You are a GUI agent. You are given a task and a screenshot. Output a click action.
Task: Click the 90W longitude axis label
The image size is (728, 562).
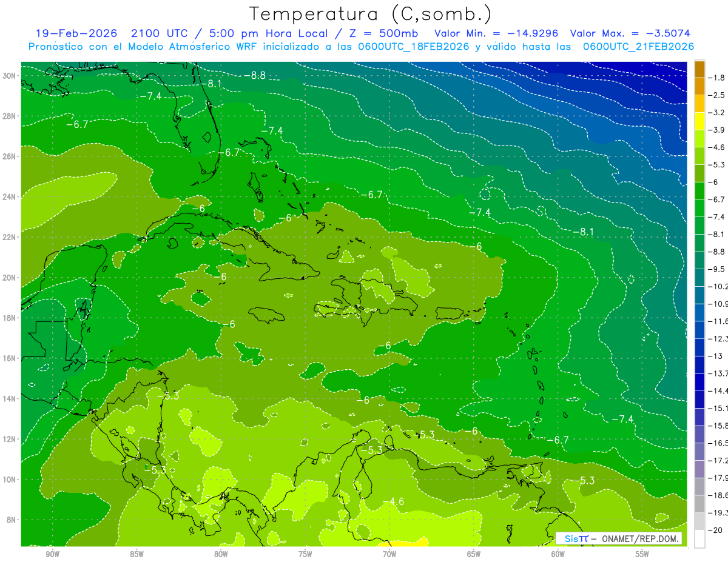pos(52,554)
